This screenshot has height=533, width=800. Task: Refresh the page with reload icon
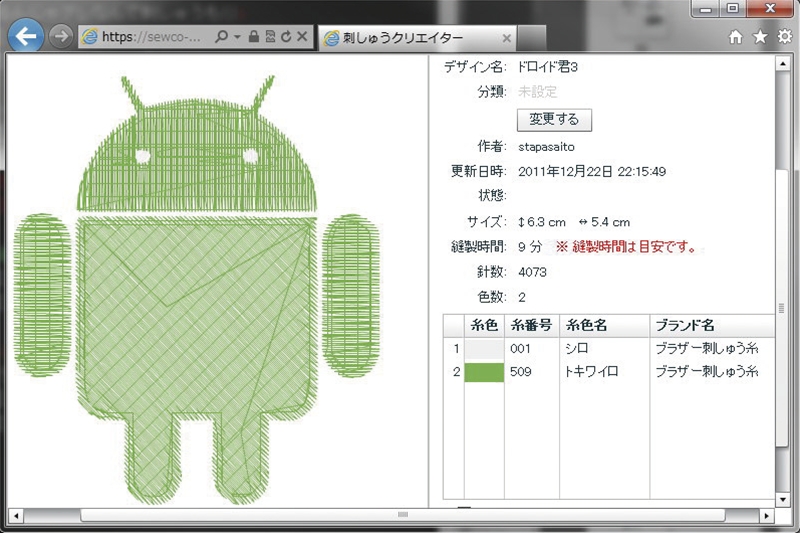pos(286,37)
